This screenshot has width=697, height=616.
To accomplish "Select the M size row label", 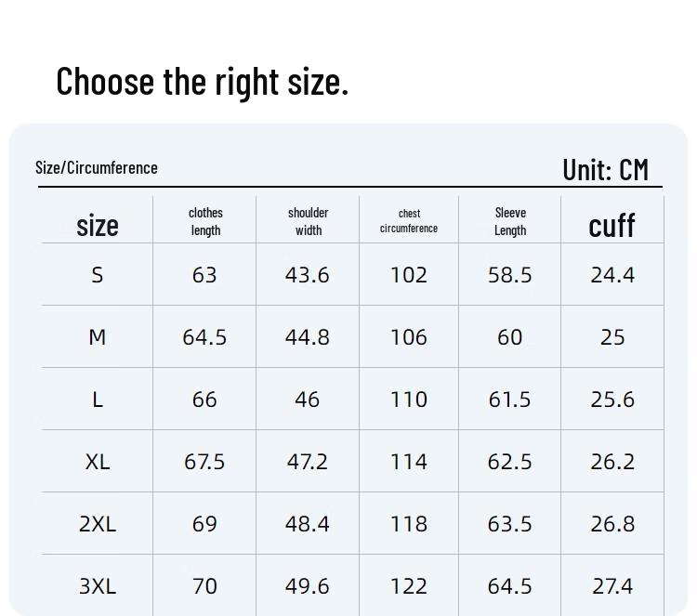I will pos(98,337).
